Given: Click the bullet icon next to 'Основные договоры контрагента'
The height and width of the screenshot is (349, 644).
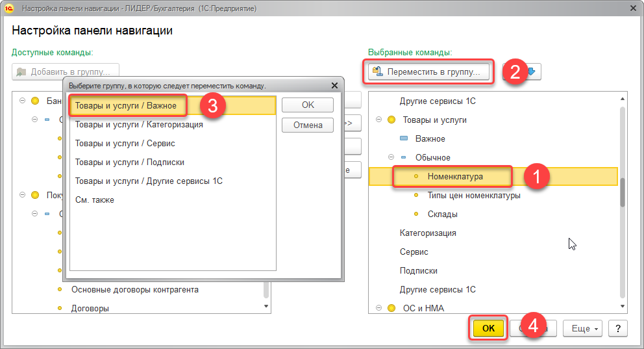Looking at the screenshot, I should click(x=60, y=289).
